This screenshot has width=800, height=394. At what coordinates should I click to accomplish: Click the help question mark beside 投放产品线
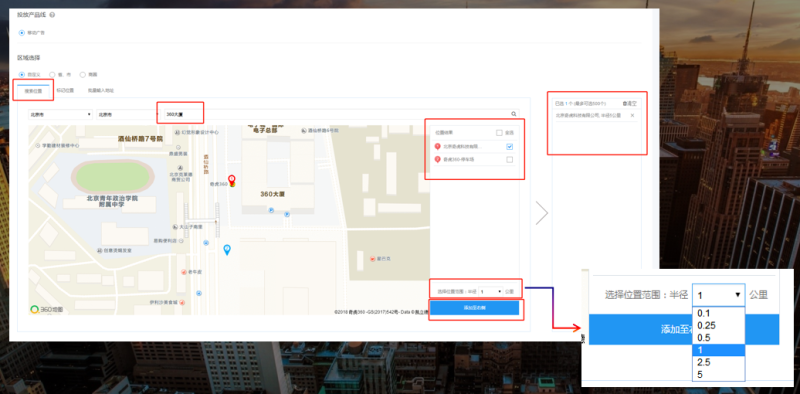point(52,15)
